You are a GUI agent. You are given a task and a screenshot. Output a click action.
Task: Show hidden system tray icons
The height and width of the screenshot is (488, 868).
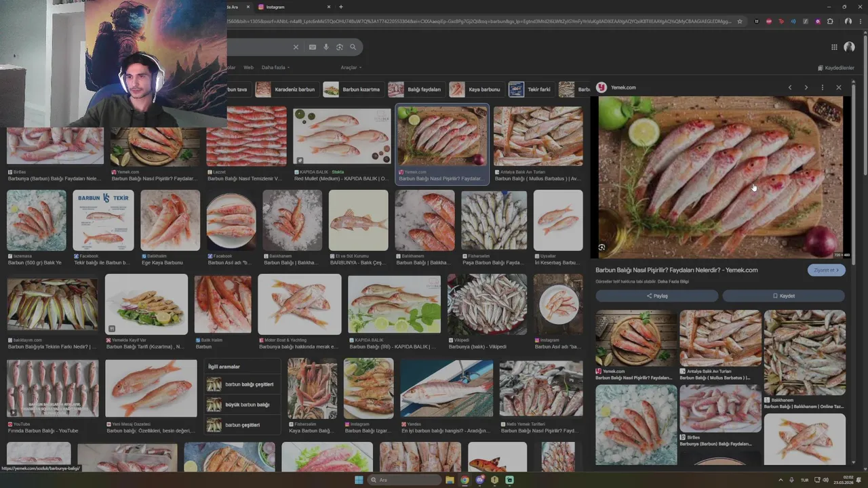click(781, 480)
